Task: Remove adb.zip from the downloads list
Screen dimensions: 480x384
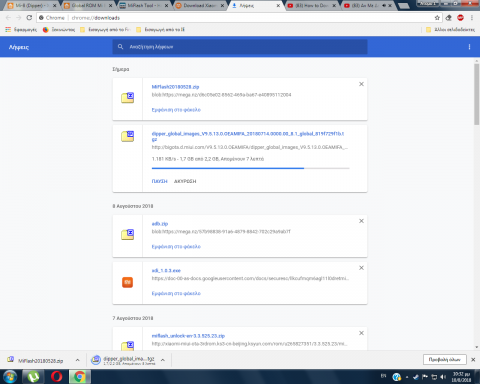Action: [361, 221]
